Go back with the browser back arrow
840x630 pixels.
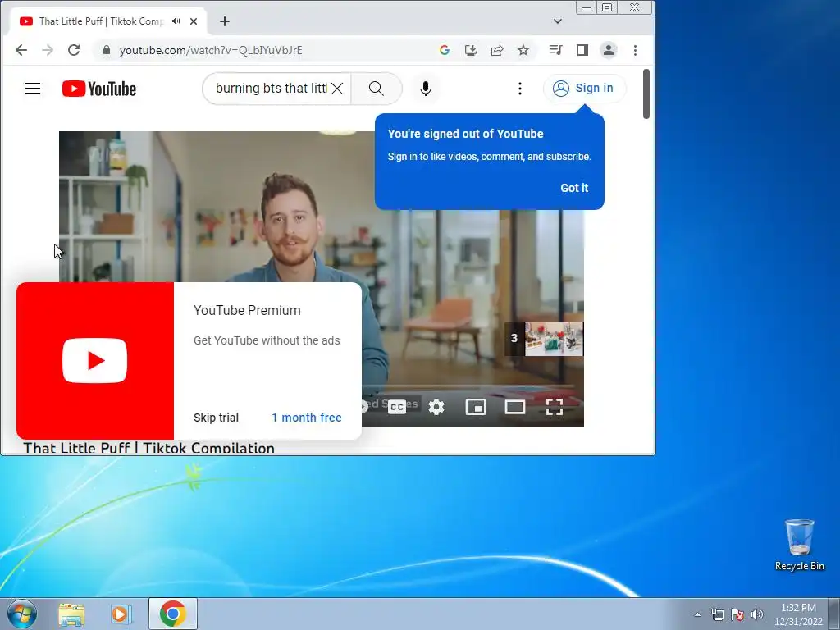pyautogui.click(x=21, y=50)
